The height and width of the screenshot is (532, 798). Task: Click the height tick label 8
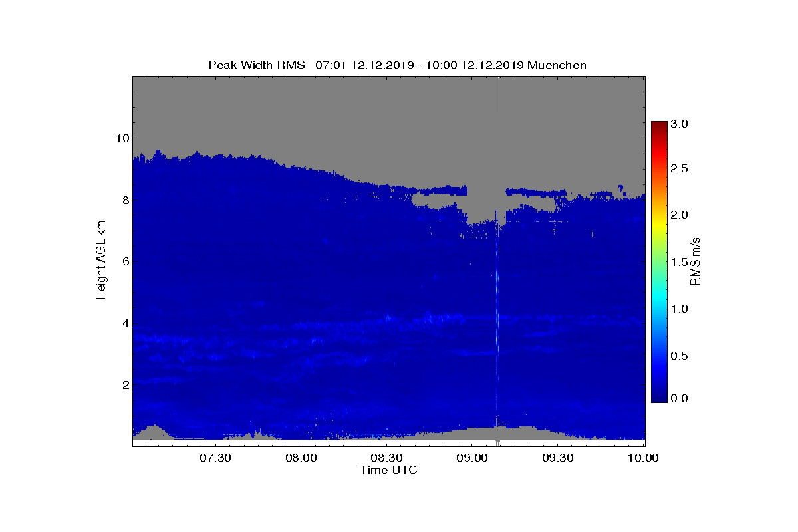124,199
